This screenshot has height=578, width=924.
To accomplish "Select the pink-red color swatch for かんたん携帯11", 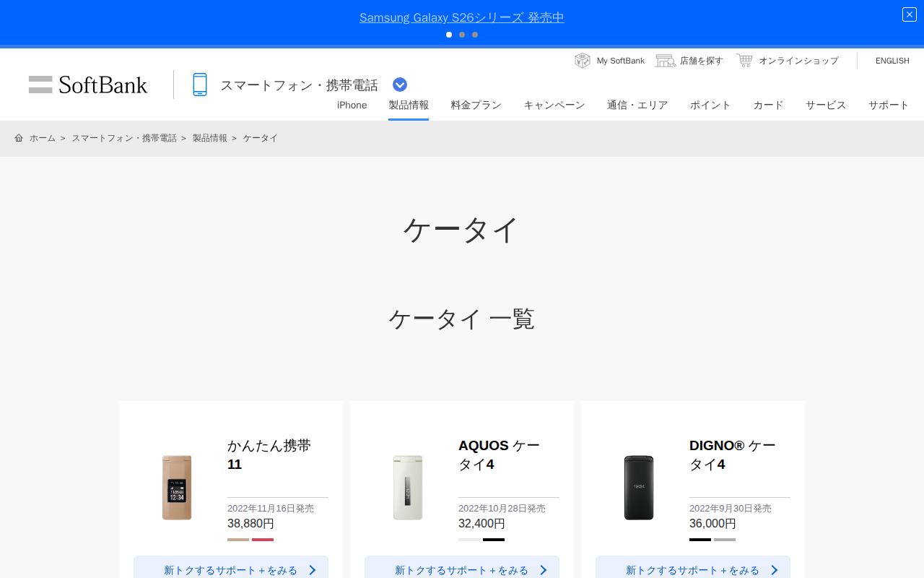I will click(x=263, y=540).
